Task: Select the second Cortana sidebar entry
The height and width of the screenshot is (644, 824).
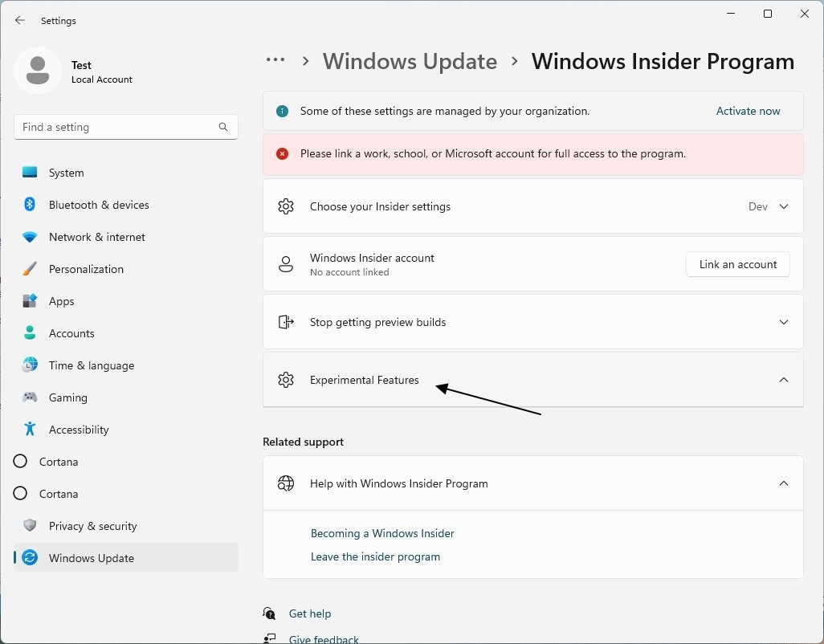Action: pyautogui.click(x=126, y=494)
